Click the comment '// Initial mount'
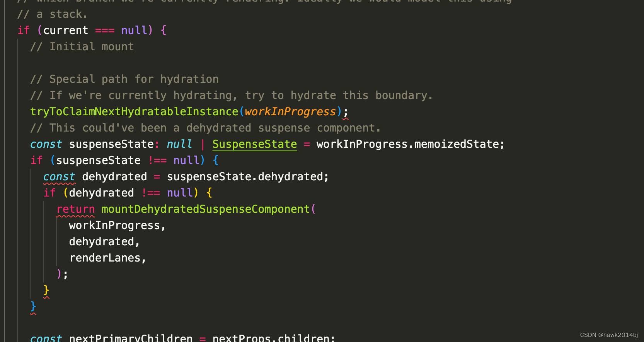This screenshot has height=342, width=644. [x=82, y=47]
